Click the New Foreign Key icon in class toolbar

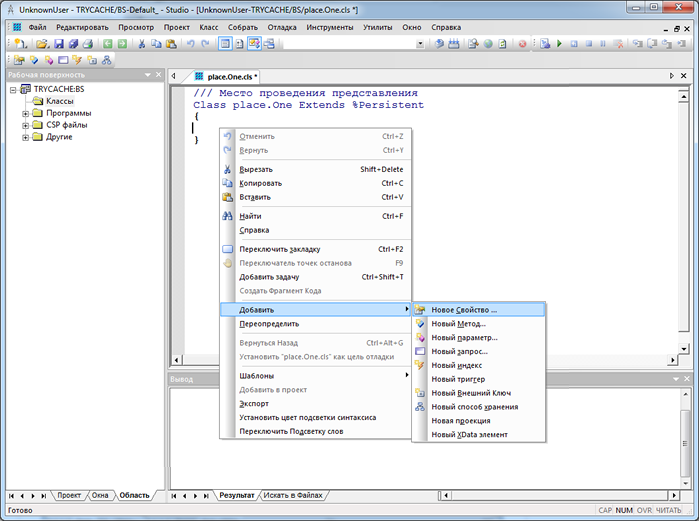[92, 60]
